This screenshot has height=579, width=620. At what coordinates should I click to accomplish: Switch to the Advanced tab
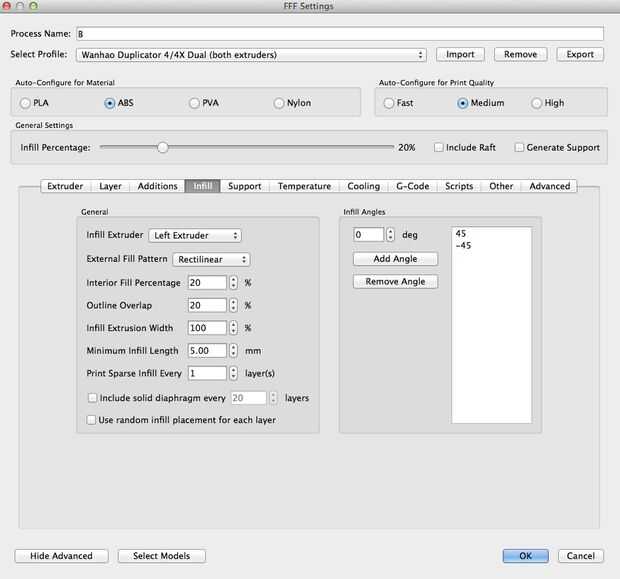[549, 186]
